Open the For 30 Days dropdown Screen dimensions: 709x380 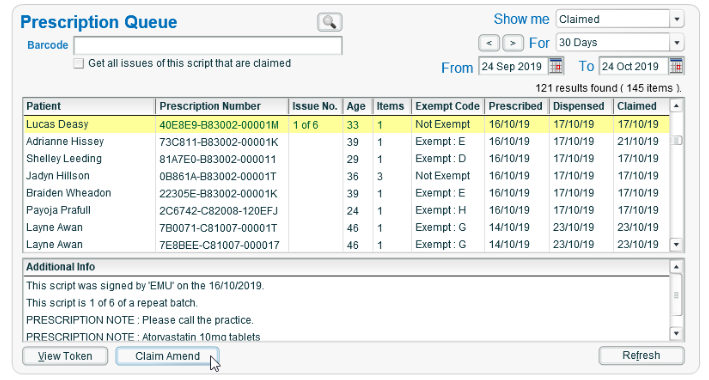pyautogui.click(x=676, y=43)
